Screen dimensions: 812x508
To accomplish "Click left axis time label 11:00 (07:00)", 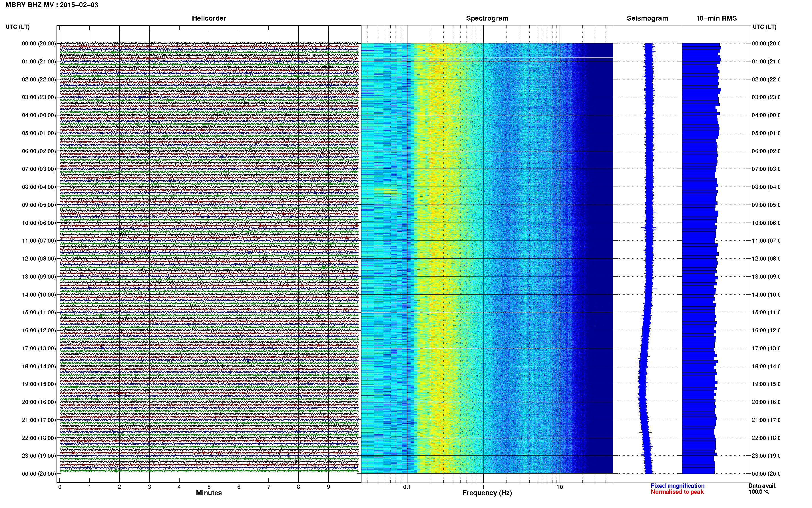I will tap(39, 241).
